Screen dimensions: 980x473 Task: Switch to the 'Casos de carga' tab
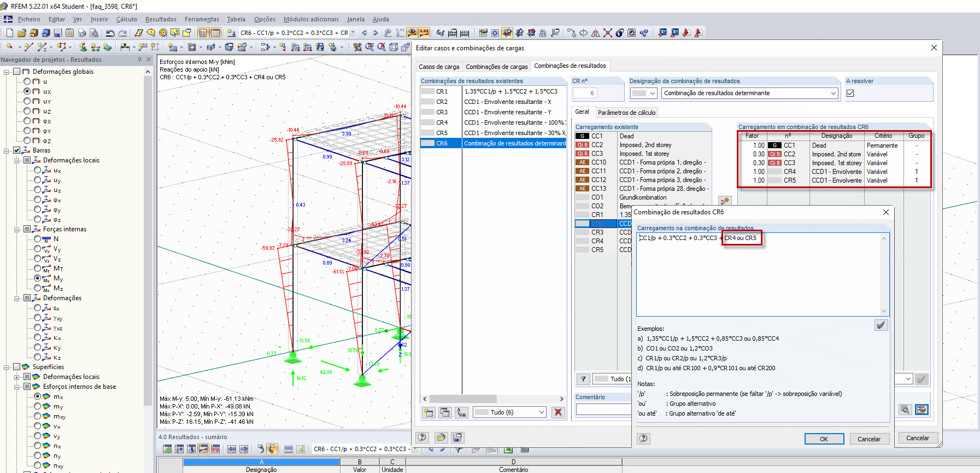click(x=439, y=67)
